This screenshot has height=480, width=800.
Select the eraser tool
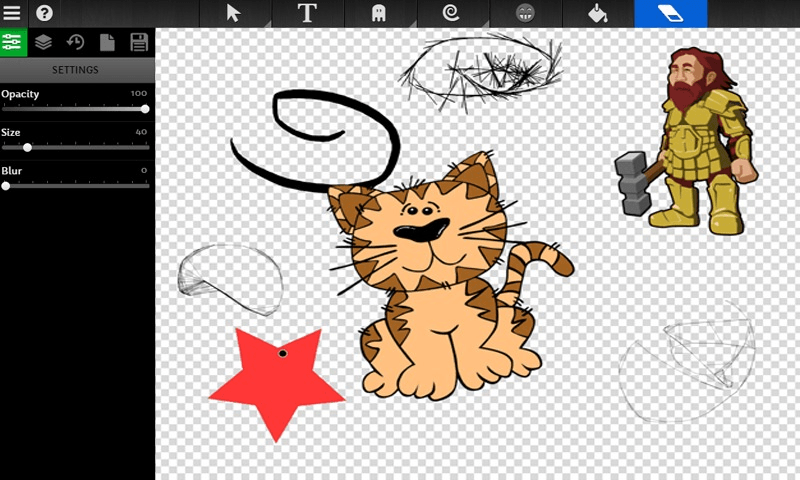point(670,14)
